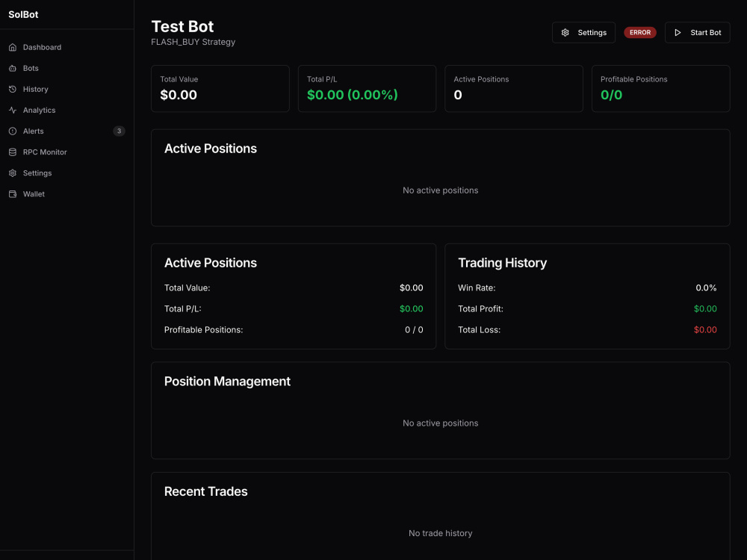Viewport: 747px width, 560px height.
Task: Click the sidebar Settings gear icon
Action: click(x=13, y=173)
